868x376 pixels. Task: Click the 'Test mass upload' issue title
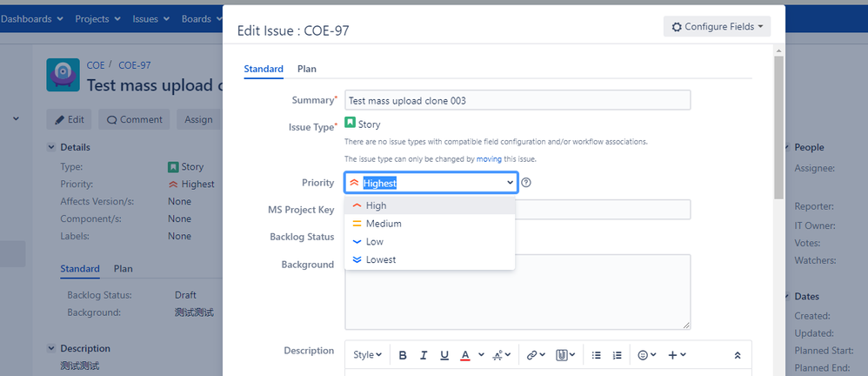(155, 84)
